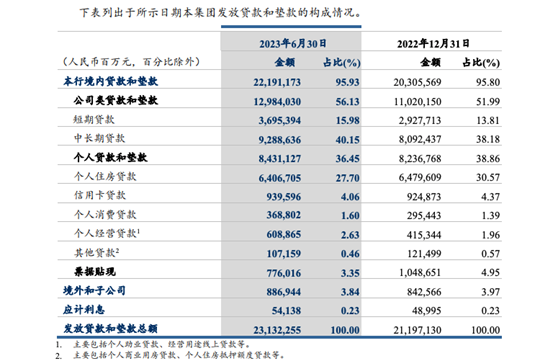The image size is (553, 361).
Task: Click the 中长期贷款 row label
Action: pos(99,139)
